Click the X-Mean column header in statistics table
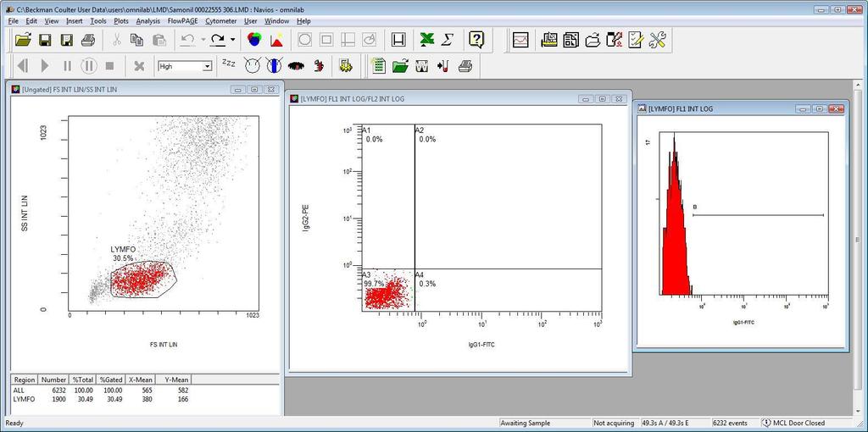Screen dimensions: 868x432 (140, 379)
